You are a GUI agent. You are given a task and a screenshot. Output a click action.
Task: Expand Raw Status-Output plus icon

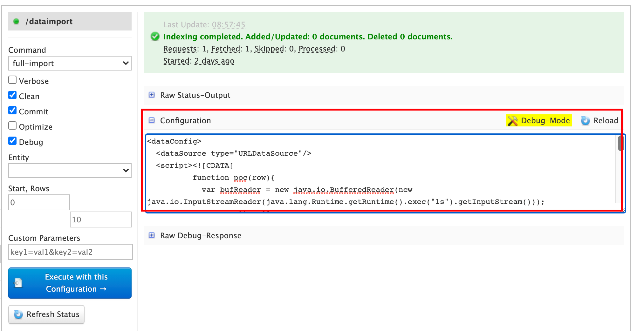[152, 95]
